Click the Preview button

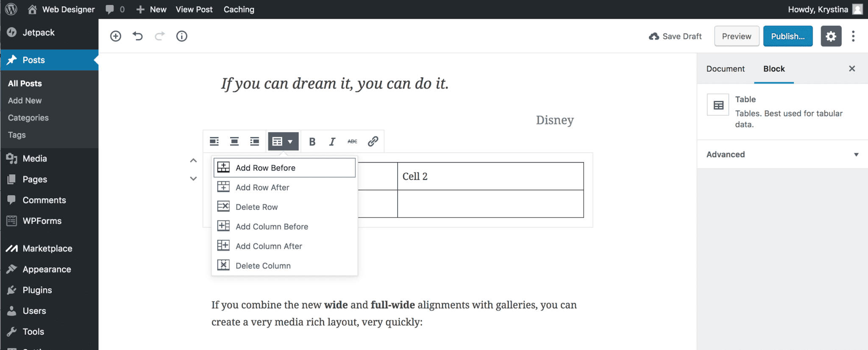coord(737,36)
